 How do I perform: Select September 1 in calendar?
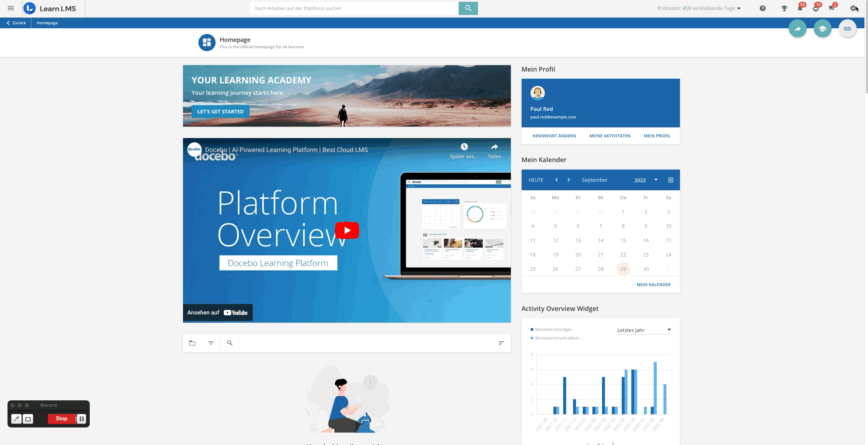point(623,212)
